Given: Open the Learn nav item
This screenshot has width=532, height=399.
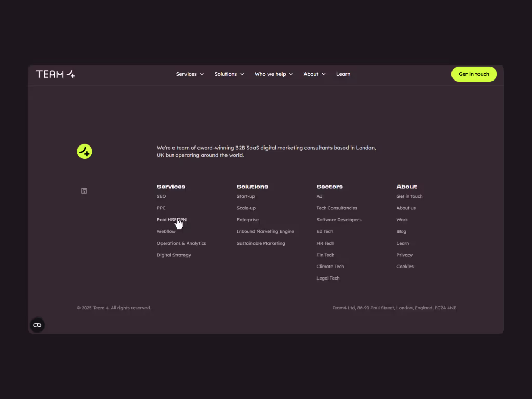Looking at the screenshot, I should tap(343, 74).
